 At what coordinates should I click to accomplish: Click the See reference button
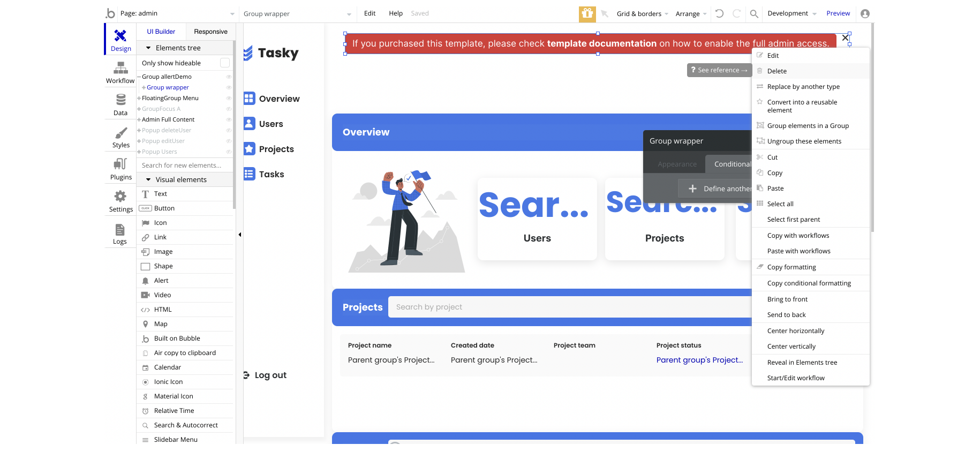point(719,70)
